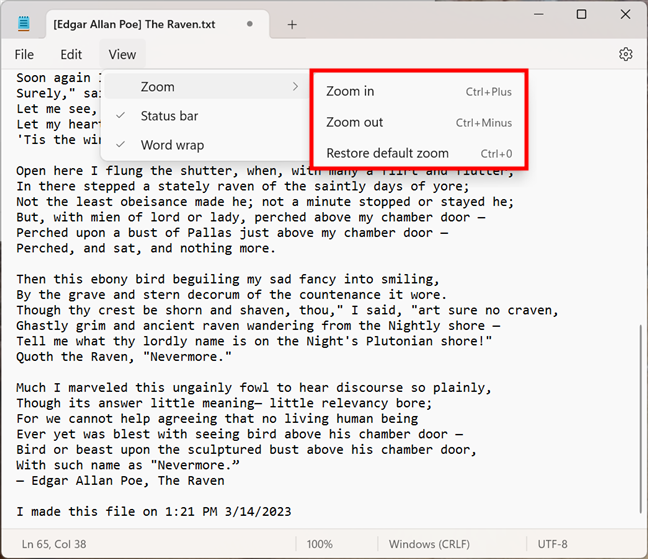648x559 pixels.
Task: Click the line 'I made this file on 1:21 PM'
Action: click(x=154, y=511)
